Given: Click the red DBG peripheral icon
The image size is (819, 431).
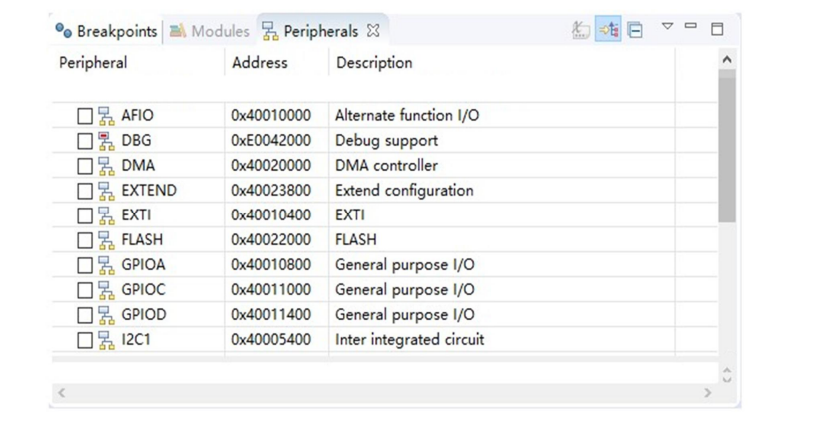Looking at the screenshot, I should [x=107, y=141].
